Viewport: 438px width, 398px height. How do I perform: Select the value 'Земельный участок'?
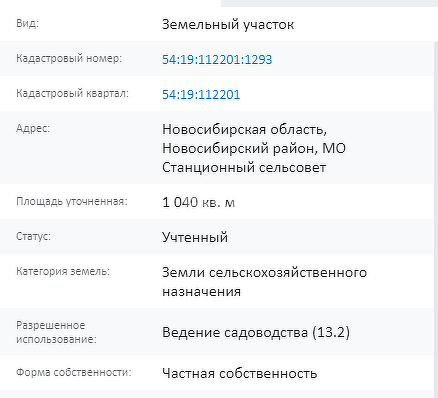click(x=228, y=25)
